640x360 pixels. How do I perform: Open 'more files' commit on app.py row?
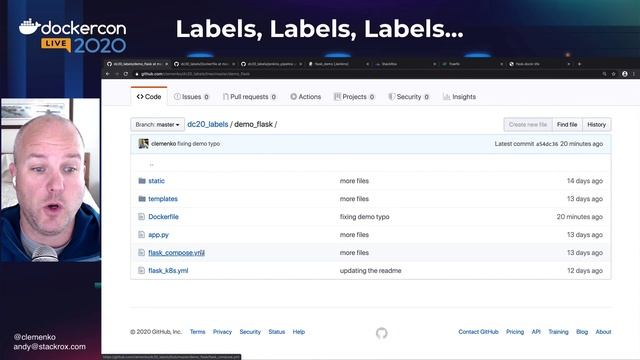[x=354, y=235]
